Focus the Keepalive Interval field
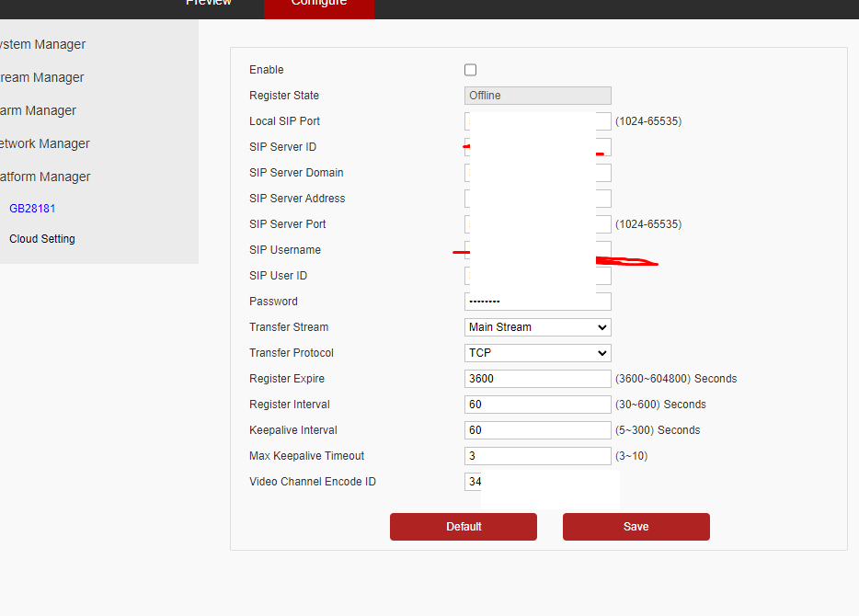859x616 pixels. point(537,430)
